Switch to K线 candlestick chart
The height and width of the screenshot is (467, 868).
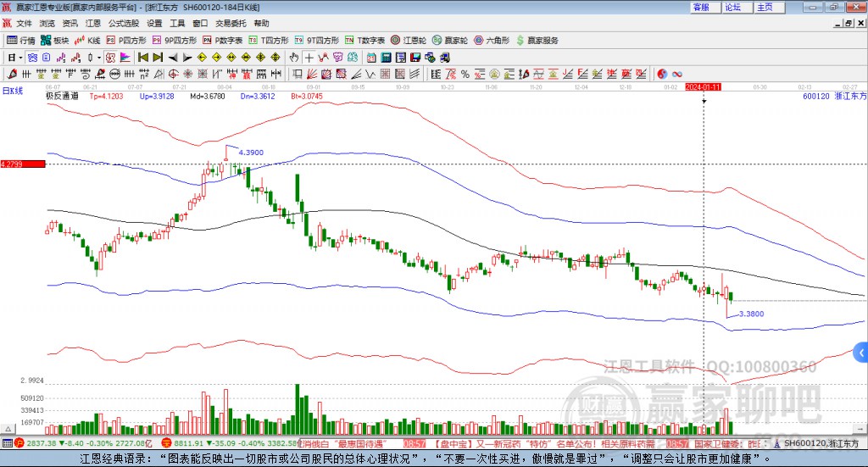pos(87,41)
